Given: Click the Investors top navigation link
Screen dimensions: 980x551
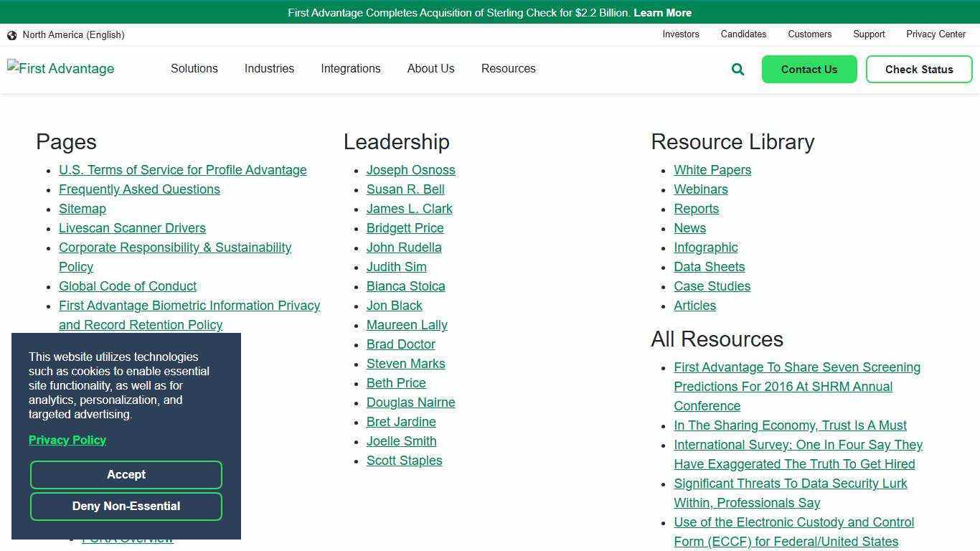Looking at the screenshot, I should click(x=680, y=34).
